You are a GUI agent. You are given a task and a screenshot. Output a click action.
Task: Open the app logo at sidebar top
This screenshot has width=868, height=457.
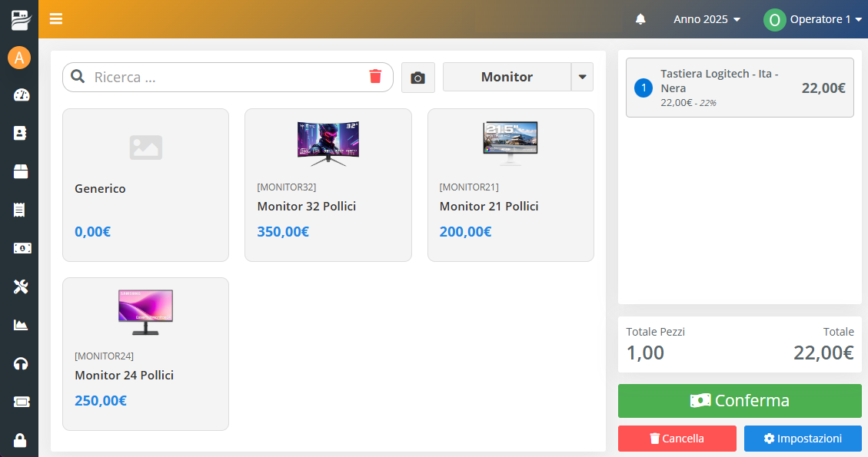[x=21, y=20]
